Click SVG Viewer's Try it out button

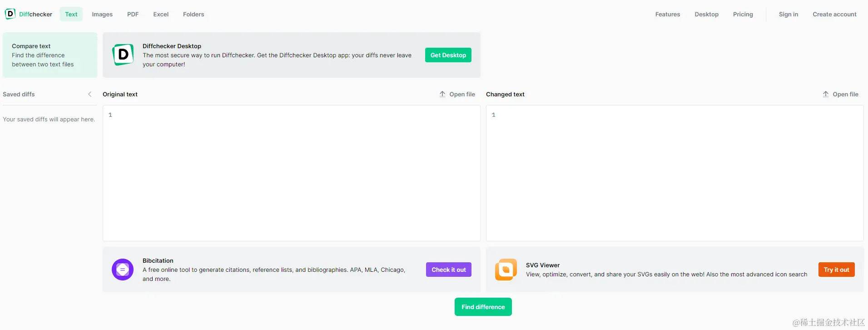pyautogui.click(x=837, y=270)
